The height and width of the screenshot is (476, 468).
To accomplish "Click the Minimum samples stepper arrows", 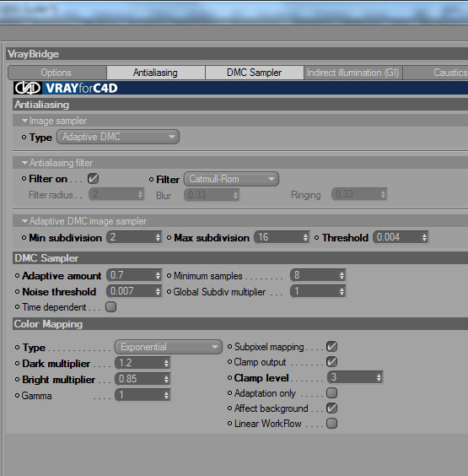I will (342, 276).
